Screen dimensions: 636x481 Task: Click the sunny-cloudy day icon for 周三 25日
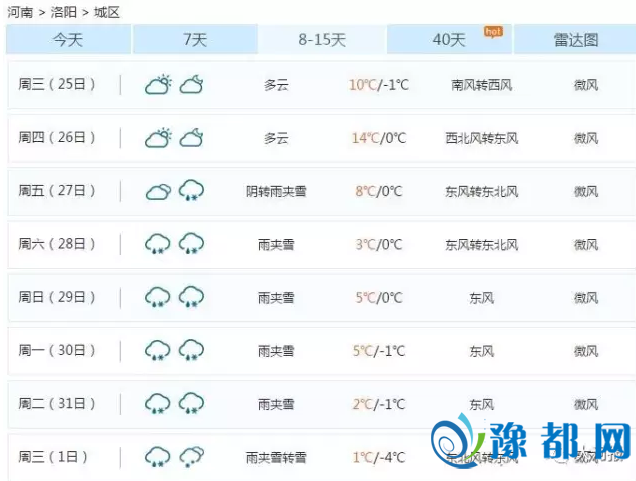pyautogui.click(x=158, y=85)
